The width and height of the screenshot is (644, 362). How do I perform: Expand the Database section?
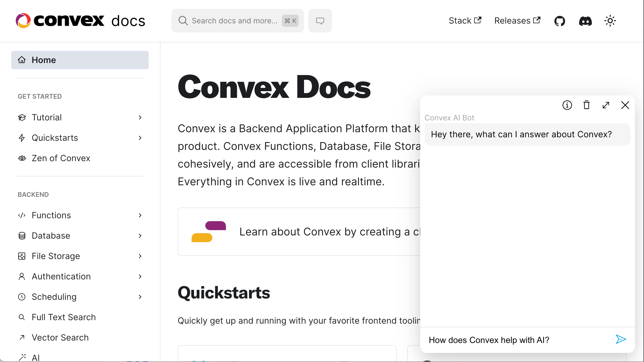(x=140, y=236)
